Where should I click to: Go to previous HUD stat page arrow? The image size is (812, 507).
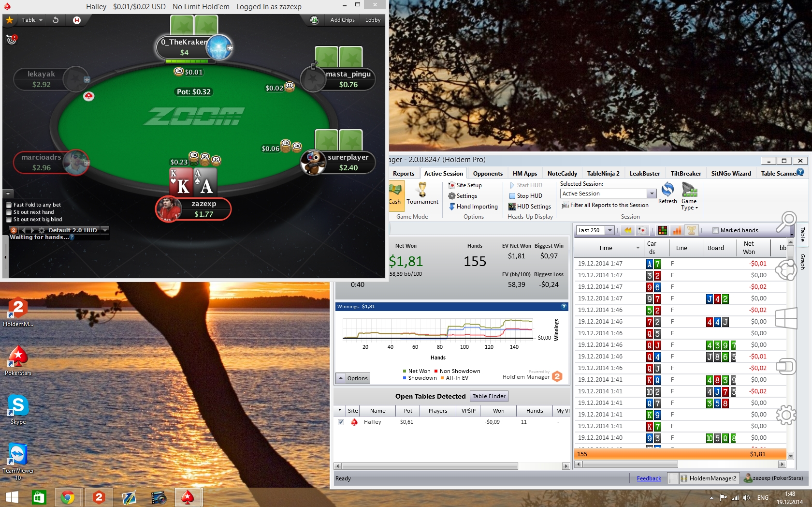(23, 230)
